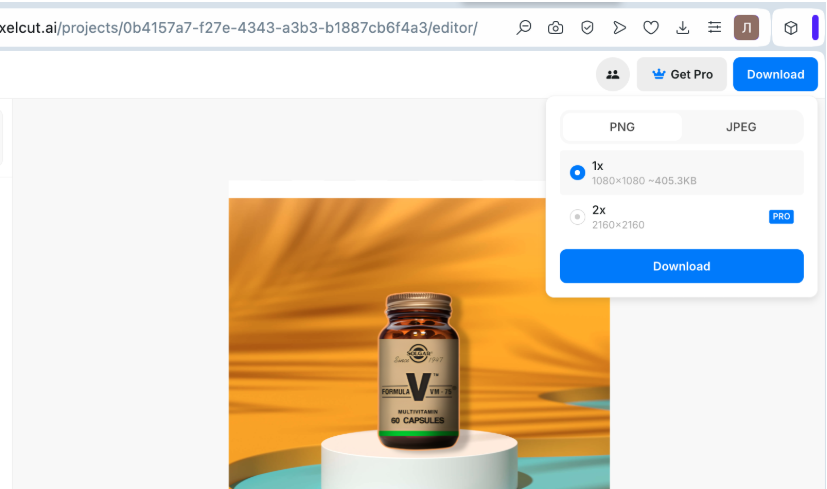Screen dimensions: 827x489
Task: Open the cube extensions icon
Action: click(x=791, y=27)
